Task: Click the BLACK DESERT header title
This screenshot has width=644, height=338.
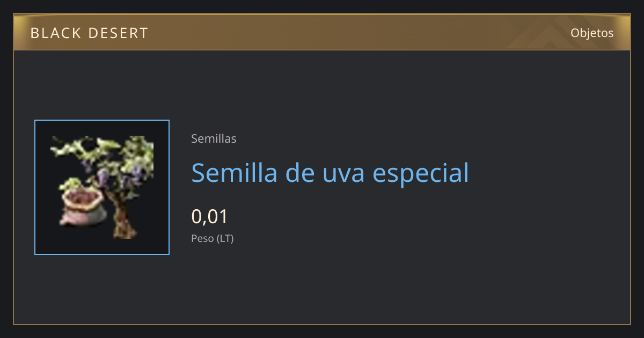Action: (x=89, y=33)
